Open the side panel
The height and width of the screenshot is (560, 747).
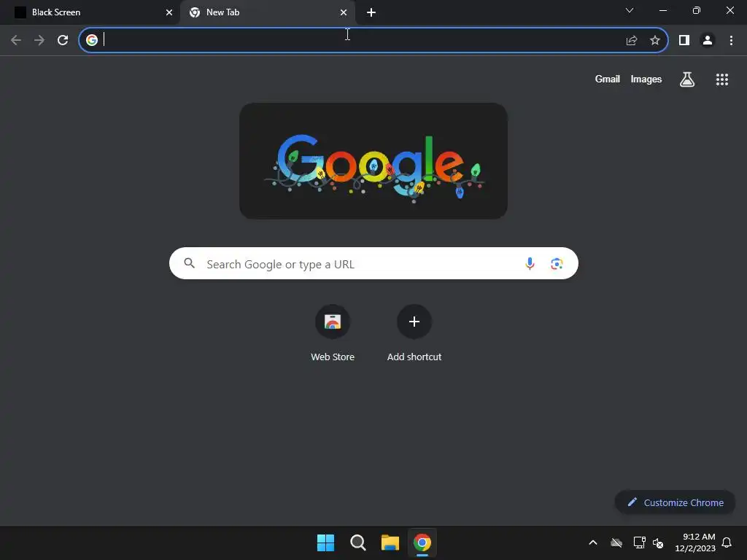[x=684, y=40]
